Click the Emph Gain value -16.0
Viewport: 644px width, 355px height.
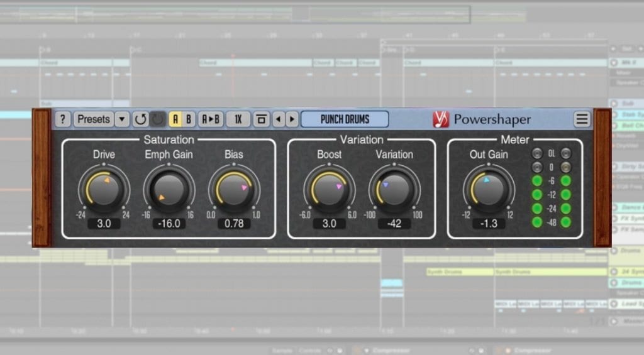[169, 224]
